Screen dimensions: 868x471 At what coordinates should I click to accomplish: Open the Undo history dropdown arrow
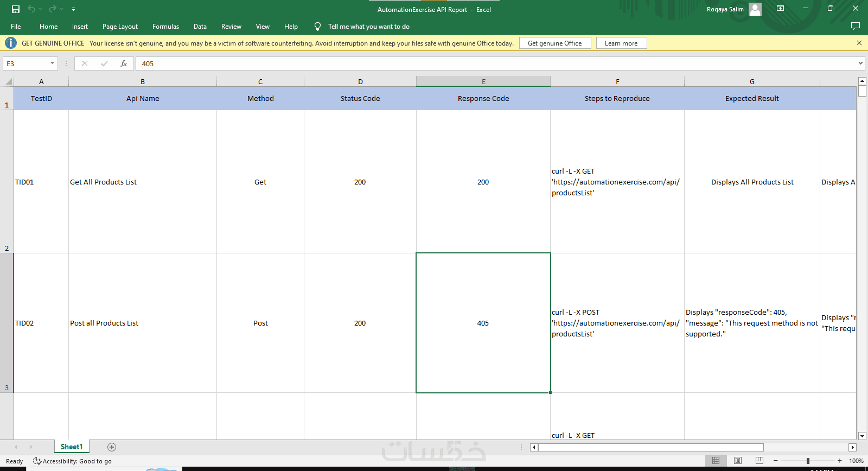pyautogui.click(x=41, y=9)
